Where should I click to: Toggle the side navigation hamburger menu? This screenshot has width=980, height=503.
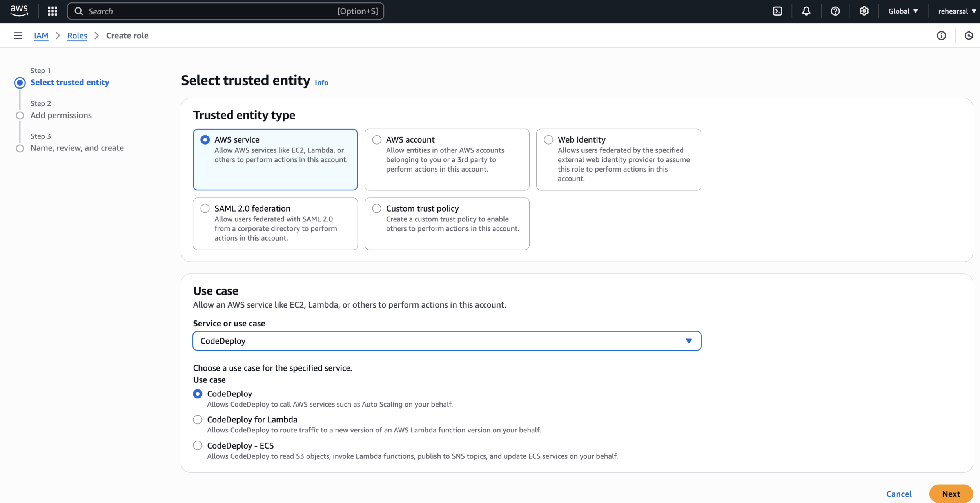tap(18, 36)
